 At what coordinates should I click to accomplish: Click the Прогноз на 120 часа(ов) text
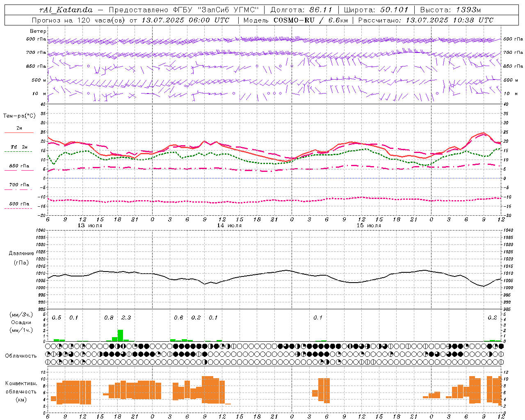click(79, 20)
